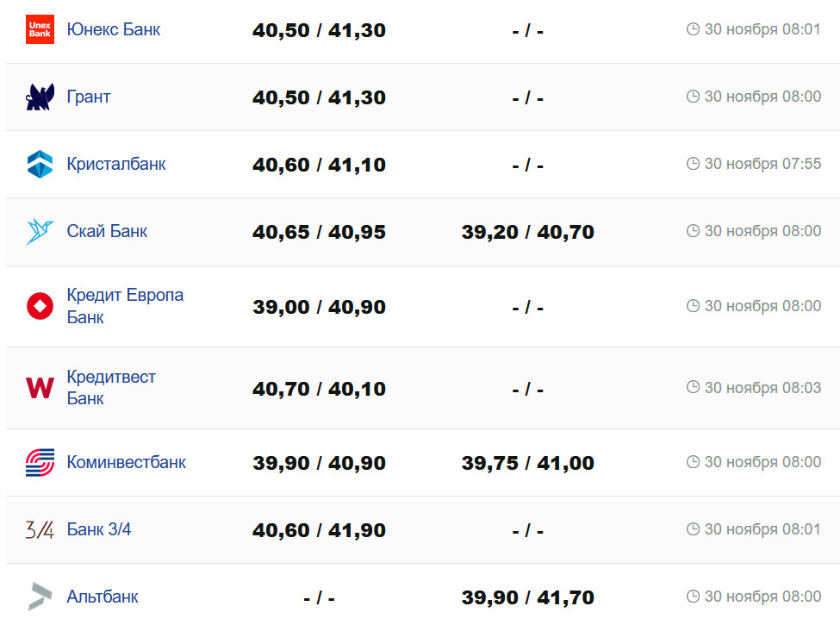Open the Юнекс Банк link
This screenshot has width=840, height=625.
(113, 29)
